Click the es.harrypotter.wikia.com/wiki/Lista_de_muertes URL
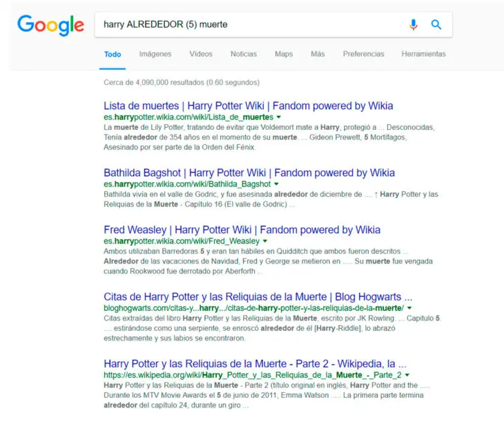 188,117
